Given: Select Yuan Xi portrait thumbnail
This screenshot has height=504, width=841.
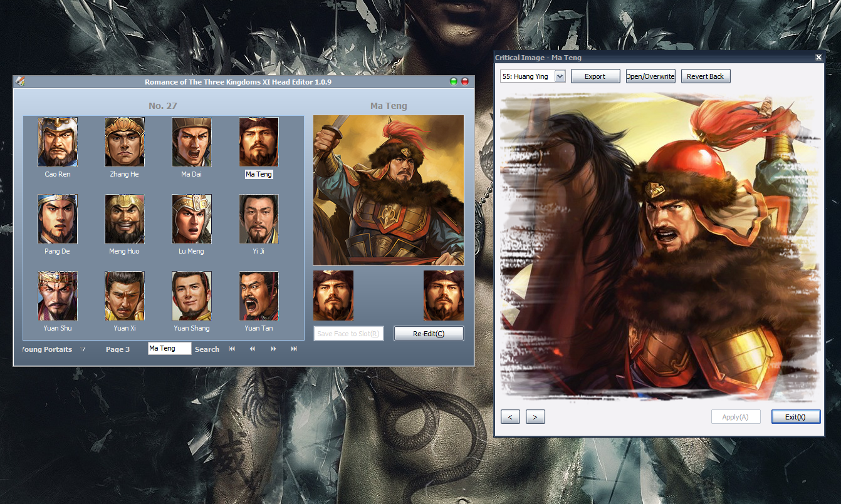Looking at the screenshot, I should tap(125, 296).
